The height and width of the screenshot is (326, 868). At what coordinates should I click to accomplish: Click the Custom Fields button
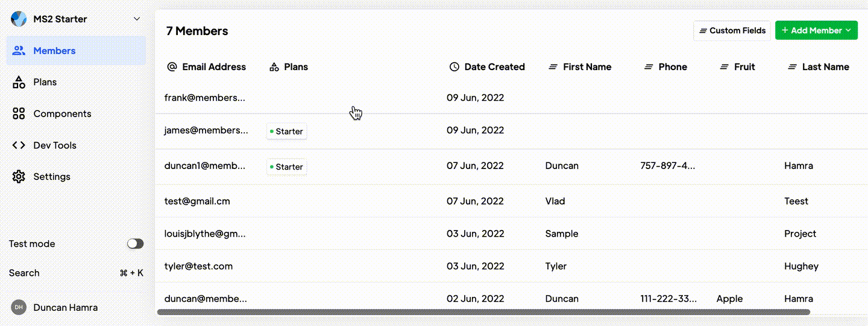click(x=732, y=31)
